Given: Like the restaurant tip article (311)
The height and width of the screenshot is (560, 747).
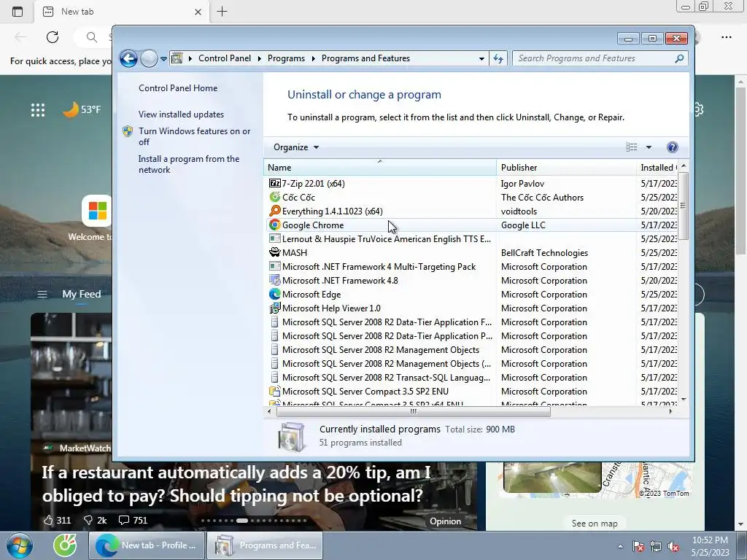Looking at the screenshot, I should (57, 520).
